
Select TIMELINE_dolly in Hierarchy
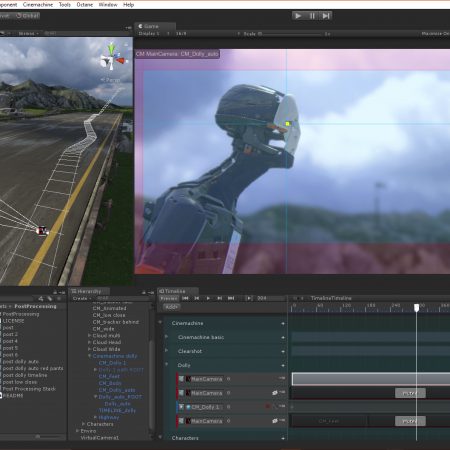pyautogui.click(x=117, y=410)
